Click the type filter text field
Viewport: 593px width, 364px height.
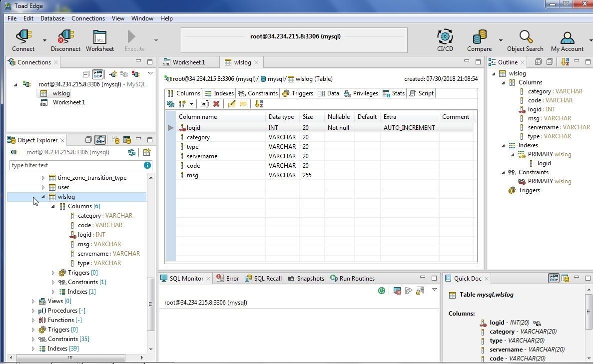[x=76, y=165]
